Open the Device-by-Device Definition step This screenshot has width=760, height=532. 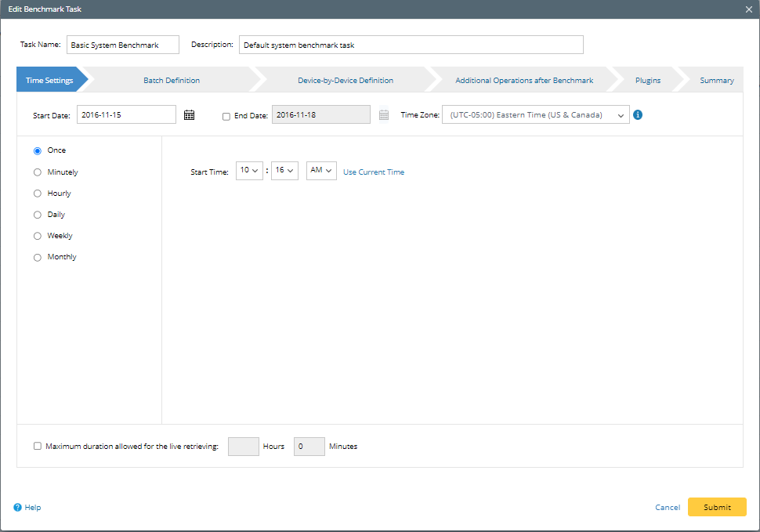[x=346, y=80]
